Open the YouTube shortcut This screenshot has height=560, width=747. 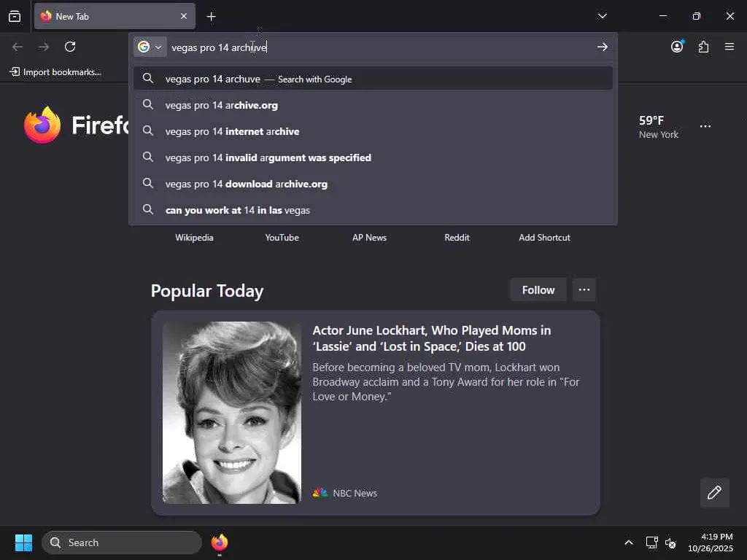pyautogui.click(x=282, y=237)
